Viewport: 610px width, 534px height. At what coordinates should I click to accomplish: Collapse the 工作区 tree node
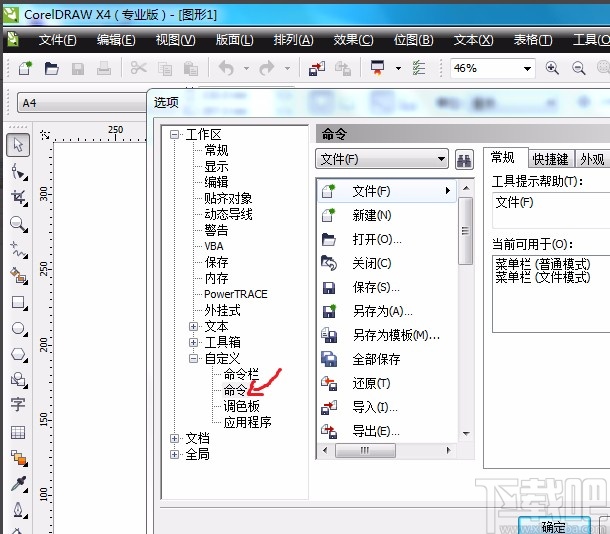[174, 135]
